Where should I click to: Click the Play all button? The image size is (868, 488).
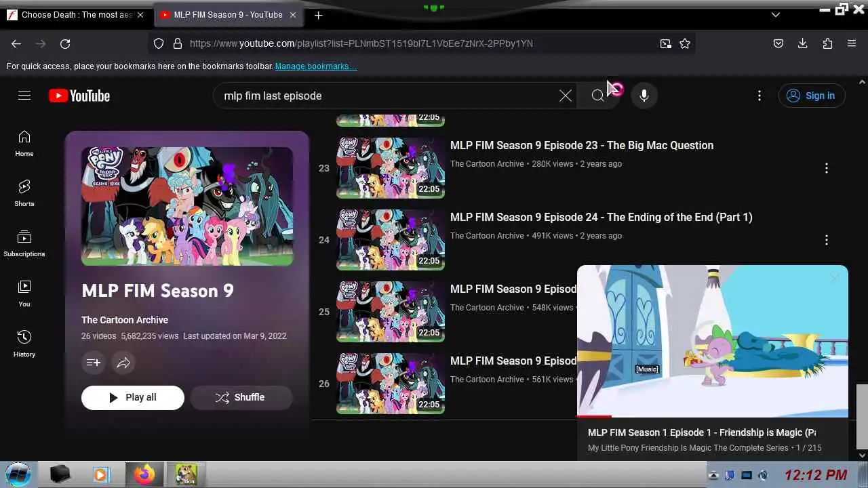coord(133,398)
